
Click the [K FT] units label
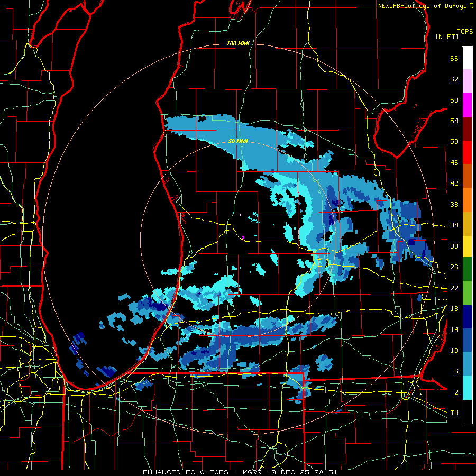pyautogui.click(x=447, y=37)
